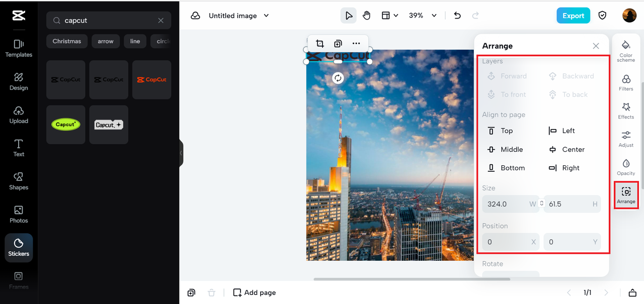This screenshot has width=644, height=304.
Task: Click the sticker search field
Action: pyautogui.click(x=109, y=21)
